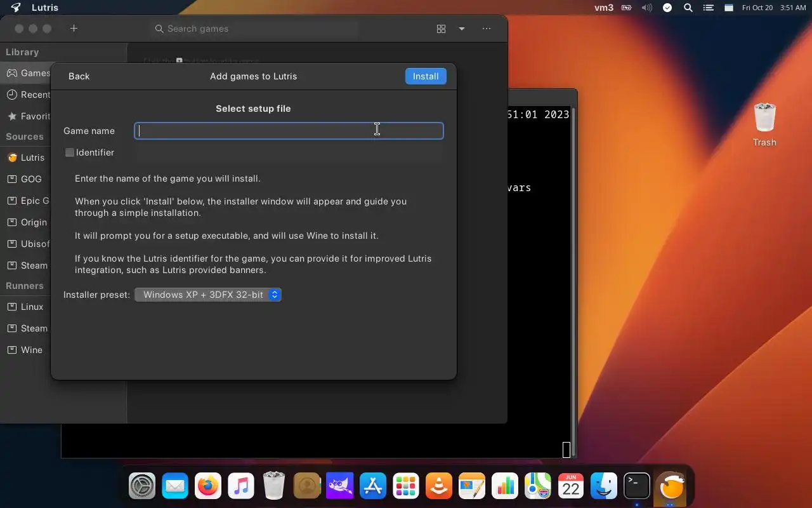
Task: Select Steam under Runners
Action: point(27,328)
